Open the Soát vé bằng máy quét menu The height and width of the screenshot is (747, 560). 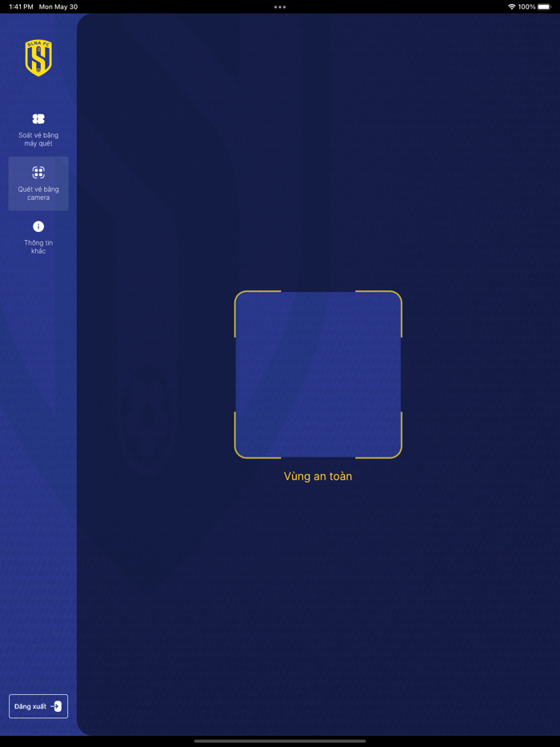coord(38,130)
